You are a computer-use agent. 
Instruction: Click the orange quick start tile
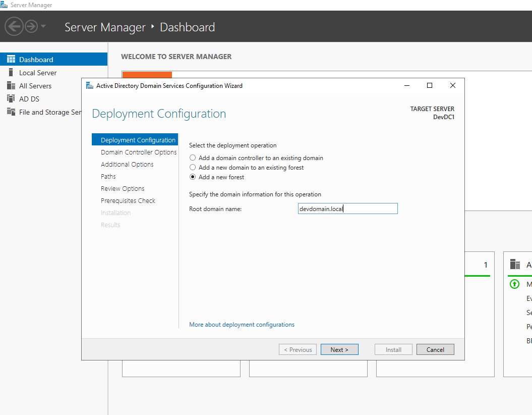(x=147, y=75)
